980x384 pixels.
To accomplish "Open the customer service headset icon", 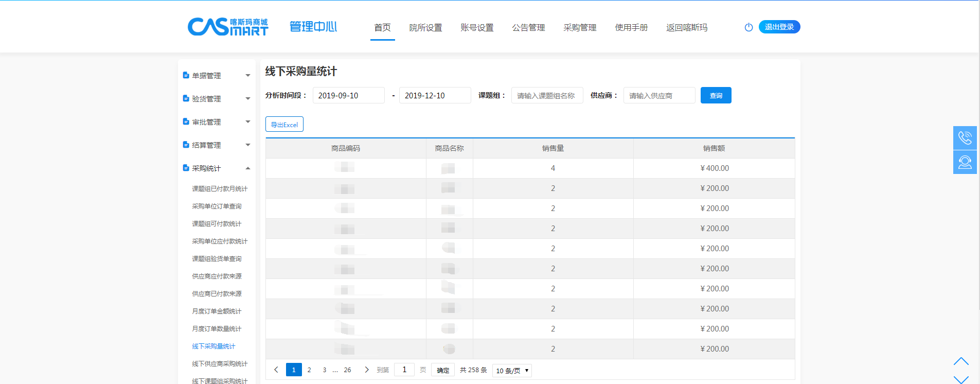I will [x=965, y=162].
